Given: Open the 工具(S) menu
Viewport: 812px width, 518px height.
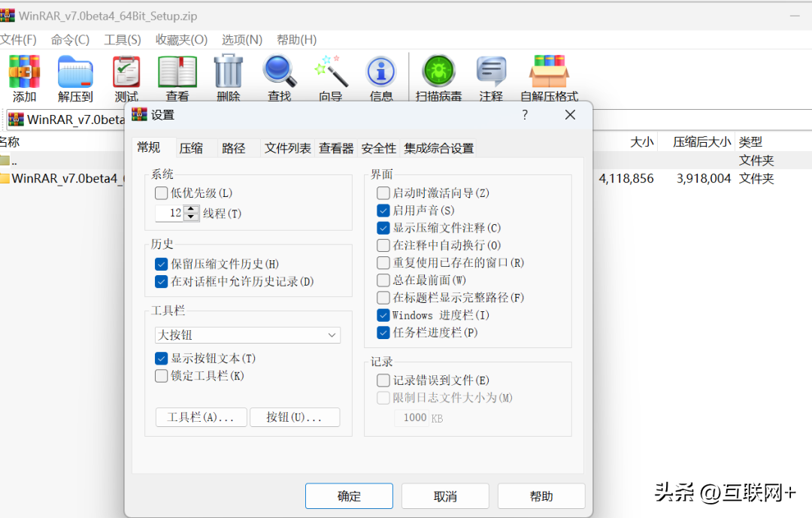Looking at the screenshot, I should click(x=123, y=40).
